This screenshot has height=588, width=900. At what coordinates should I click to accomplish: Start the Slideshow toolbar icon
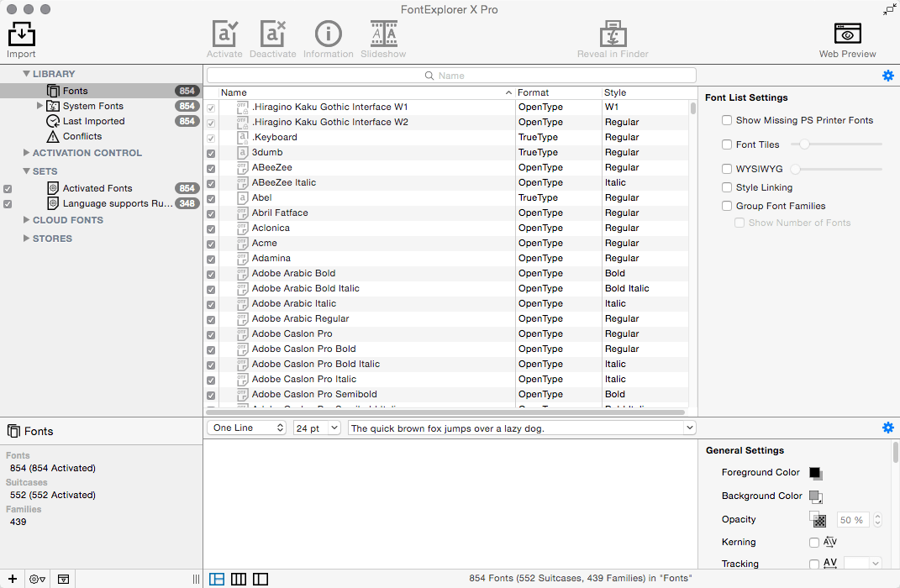pos(383,34)
